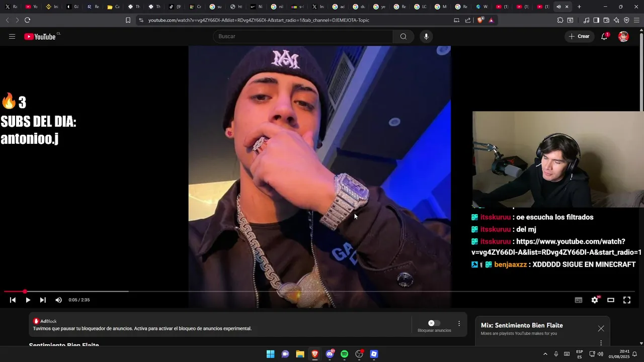Open the Brave Wallet icon
This screenshot has width=644, height=362.
(x=606, y=20)
